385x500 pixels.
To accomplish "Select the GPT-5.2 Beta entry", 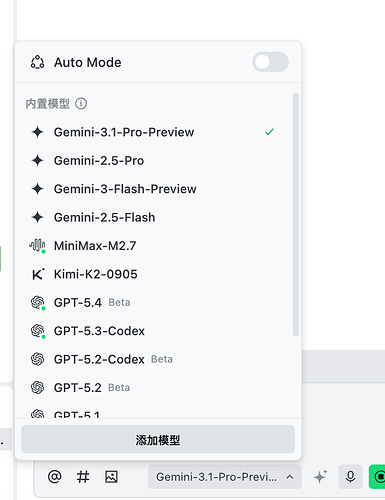I will 155,388.
